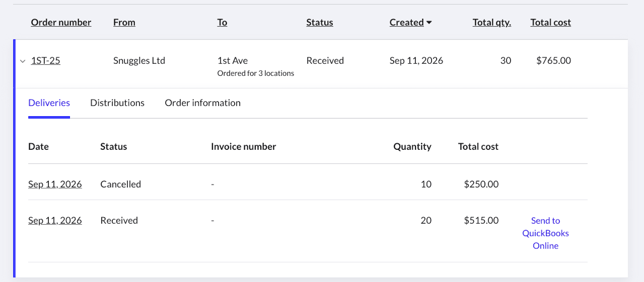The width and height of the screenshot is (644, 282).
Task: Open the Order information tab
Action: (203, 103)
